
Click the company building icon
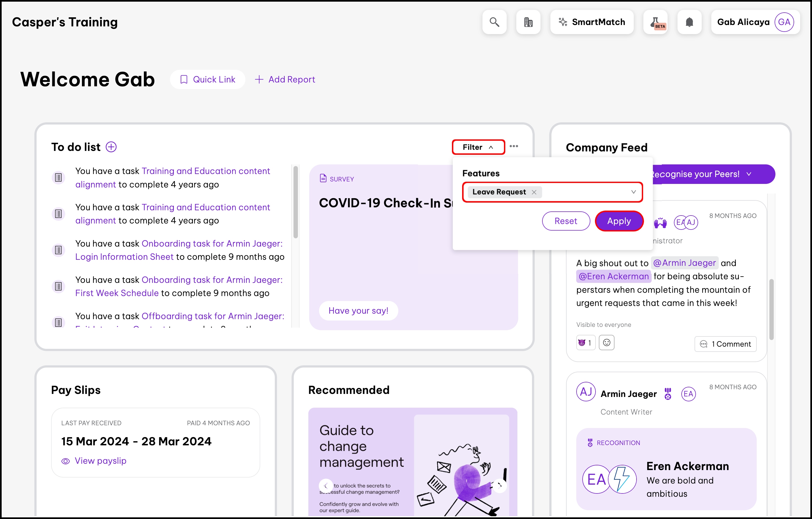tap(528, 22)
